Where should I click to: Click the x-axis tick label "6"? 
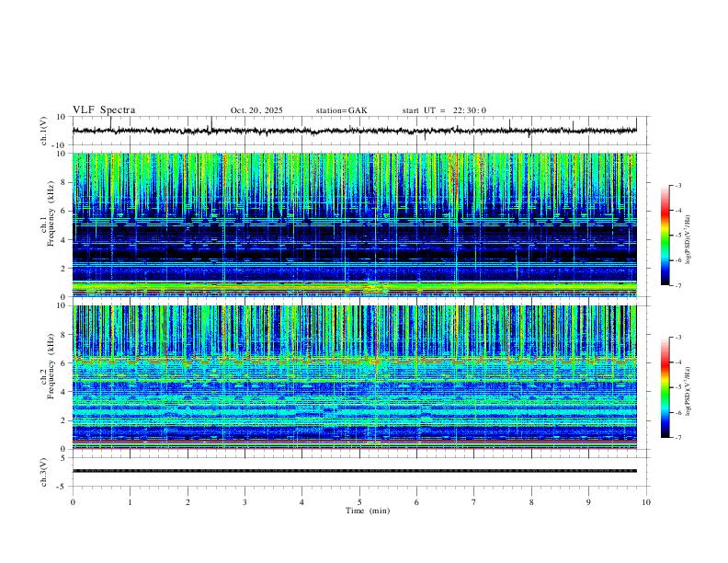[x=417, y=502]
